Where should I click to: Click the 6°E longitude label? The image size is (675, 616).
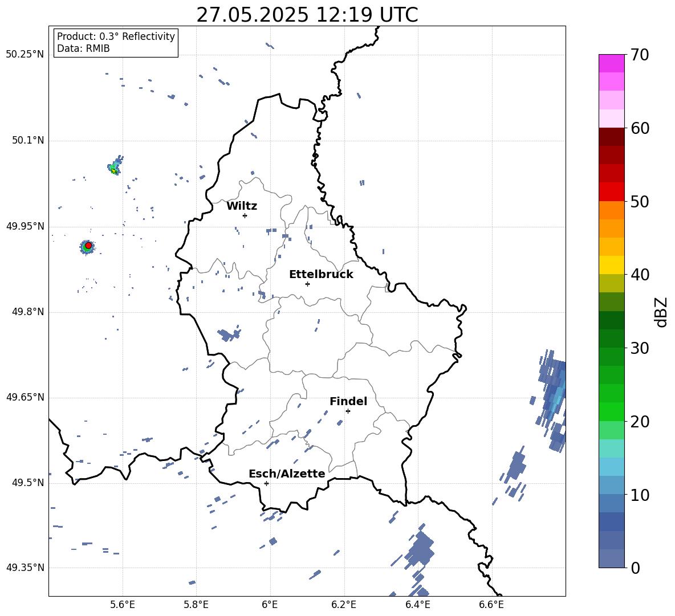(x=270, y=605)
